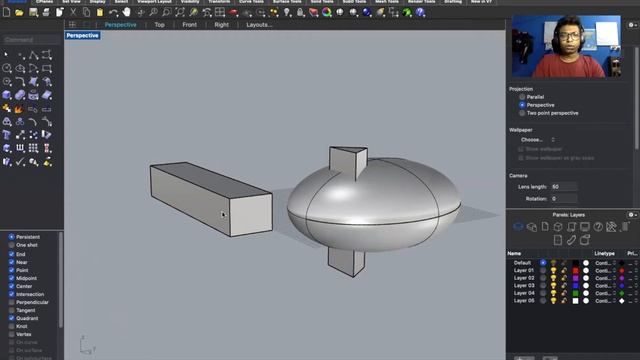Click the light bulb Hide objects icon
Viewport: 640px width, 360px height.
click(287, 13)
